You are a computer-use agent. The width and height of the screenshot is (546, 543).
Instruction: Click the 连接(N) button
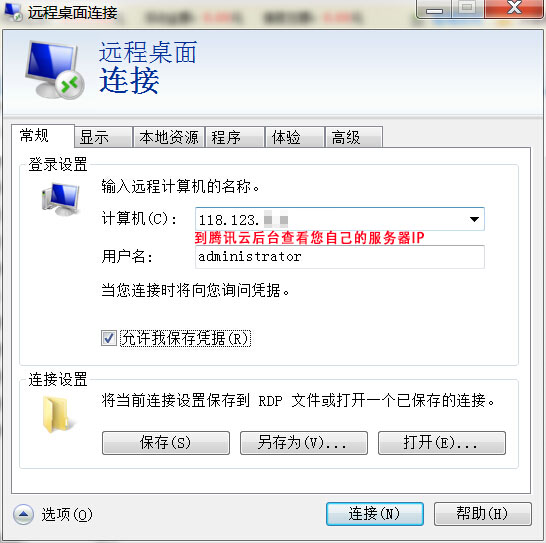coord(375,513)
